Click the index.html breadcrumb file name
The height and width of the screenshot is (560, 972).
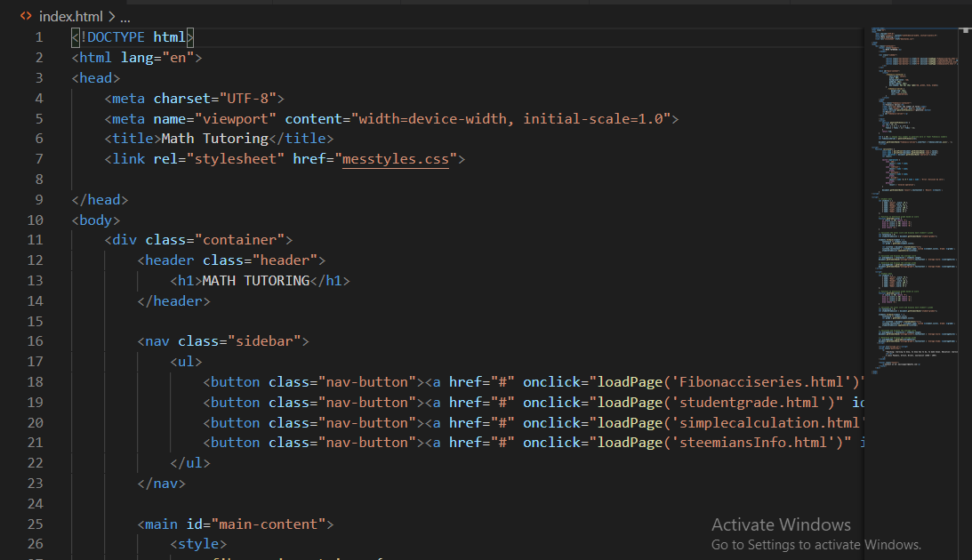(70, 17)
